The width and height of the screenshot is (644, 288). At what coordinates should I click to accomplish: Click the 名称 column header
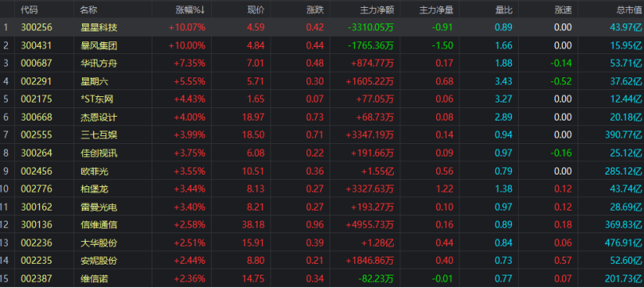pos(89,9)
